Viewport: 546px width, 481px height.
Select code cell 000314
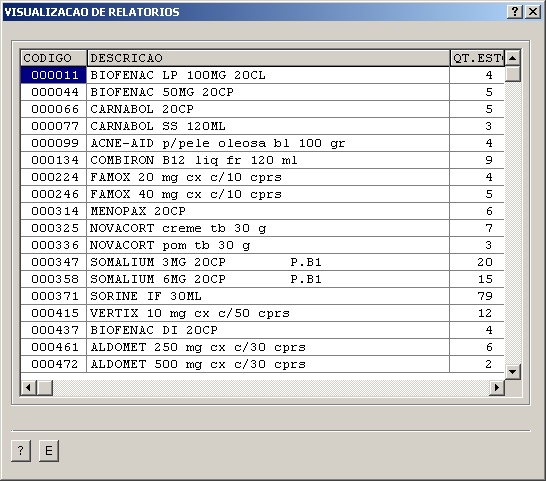(54, 211)
